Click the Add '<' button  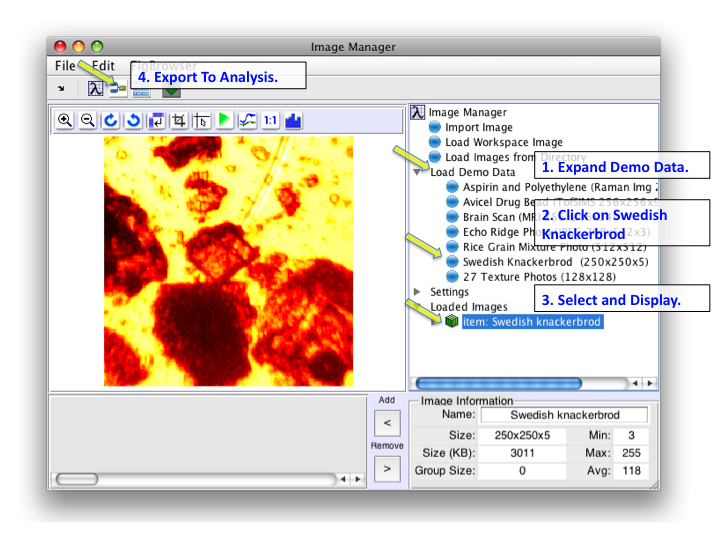pyautogui.click(x=386, y=423)
